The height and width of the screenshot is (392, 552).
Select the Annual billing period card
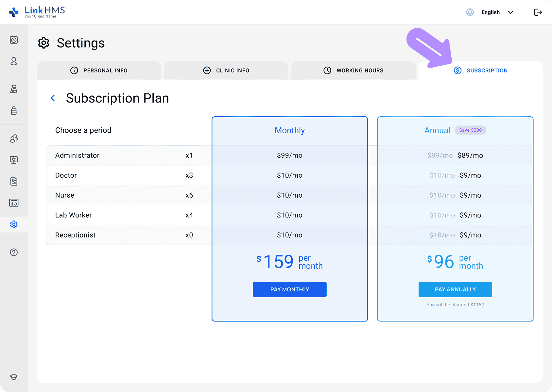(437, 130)
